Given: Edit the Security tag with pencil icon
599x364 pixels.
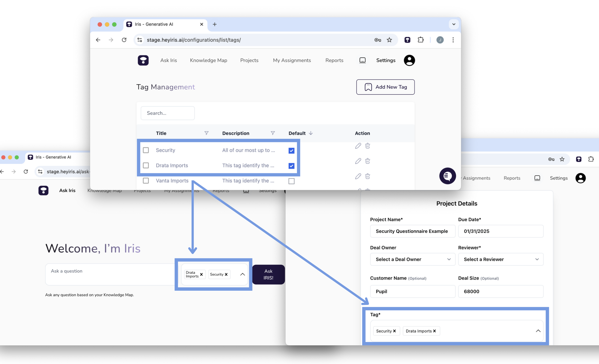Looking at the screenshot, I should click(358, 146).
